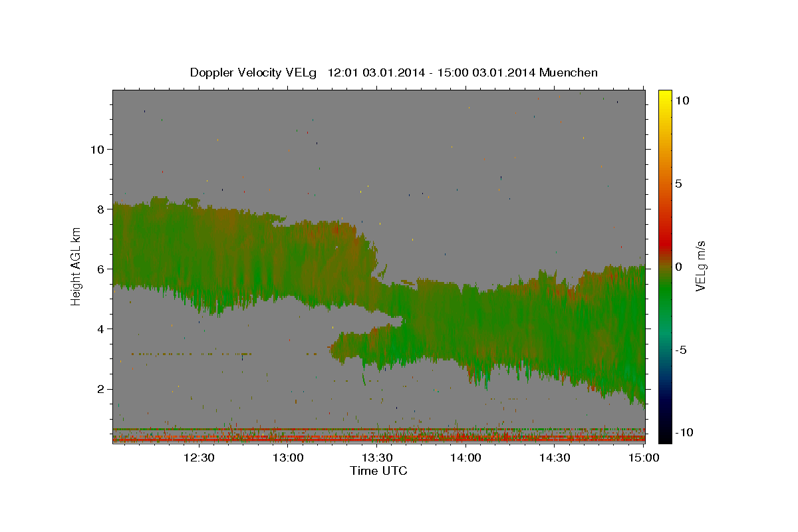Click the yellow top of the colorbar

(665, 96)
